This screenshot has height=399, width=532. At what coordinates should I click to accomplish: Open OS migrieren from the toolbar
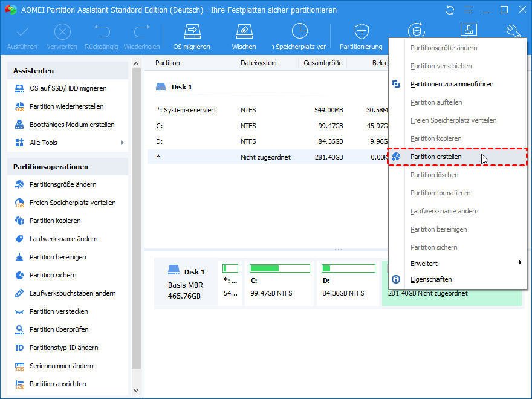point(192,37)
